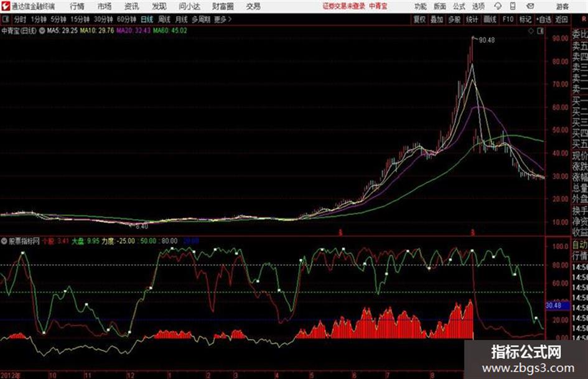Click the mobile phone icon
Viewport: 588px width, 379px height.
click(x=513, y=6)
